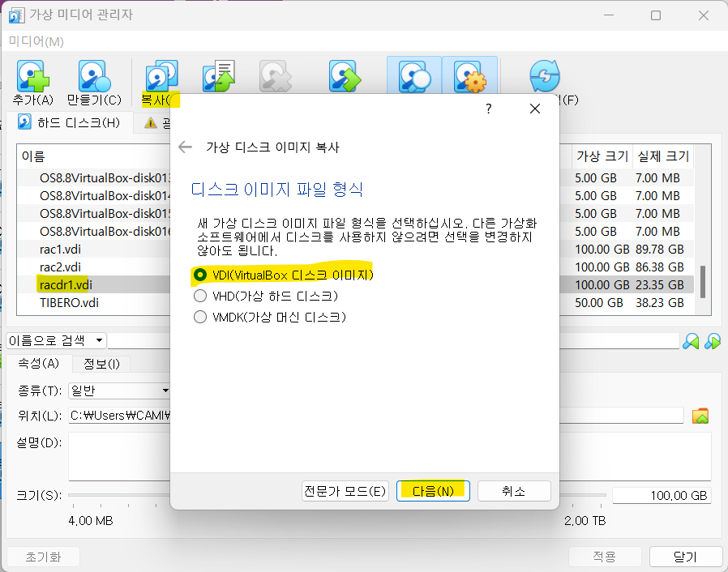This screenshot has height=572, width=728.
Task: Switch to the 하드 디스크(H) tab
Action: click(x=69, y=122)
